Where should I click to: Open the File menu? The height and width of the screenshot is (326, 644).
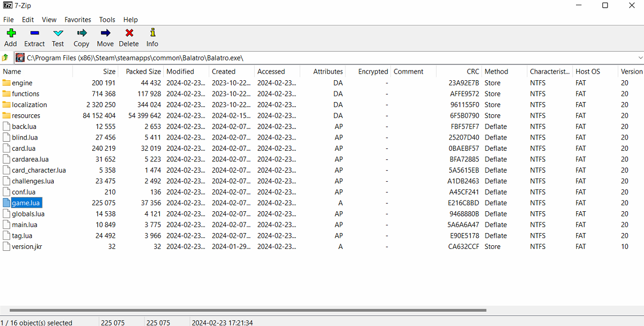pyautogui.click(x=9, y=20)
